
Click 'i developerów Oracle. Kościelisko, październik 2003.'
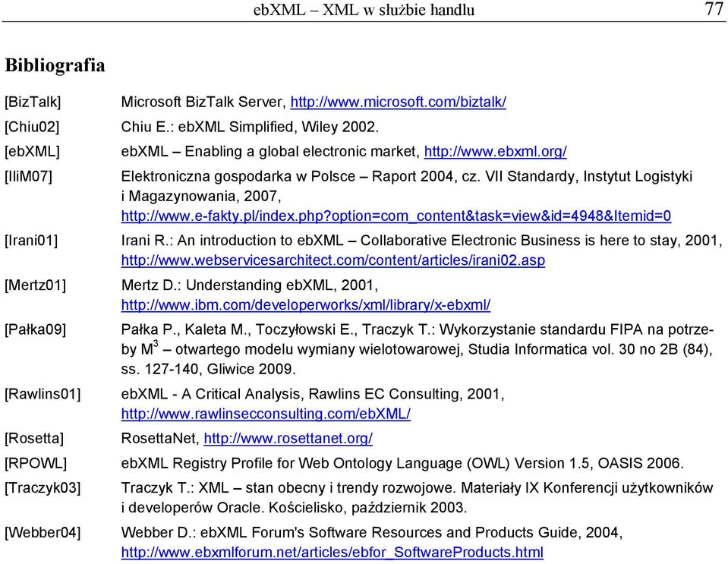point(294,507)
